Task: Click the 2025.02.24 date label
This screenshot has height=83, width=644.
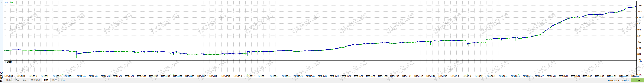Action: pyautogui.click(x=45, y=76)
